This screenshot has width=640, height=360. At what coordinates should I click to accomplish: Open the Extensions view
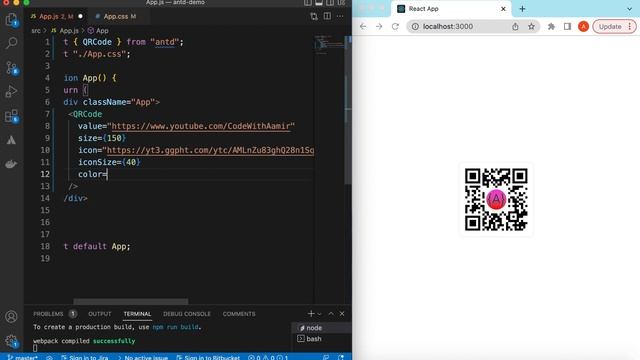11,116
